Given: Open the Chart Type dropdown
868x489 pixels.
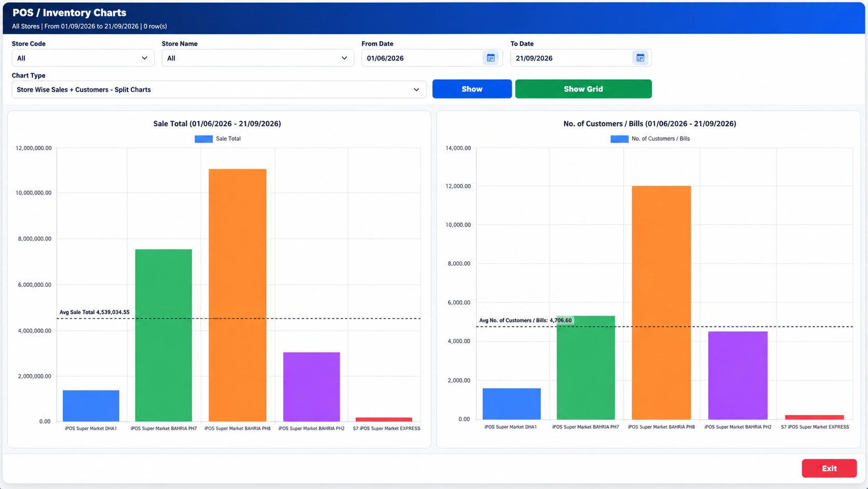Looking at the screenshot, I should point(219,89).
